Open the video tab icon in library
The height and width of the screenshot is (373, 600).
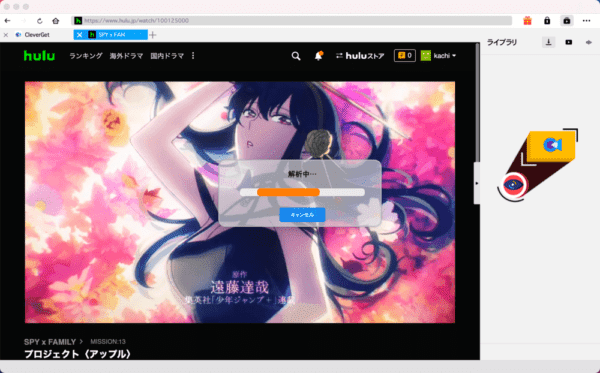point(569,42)
